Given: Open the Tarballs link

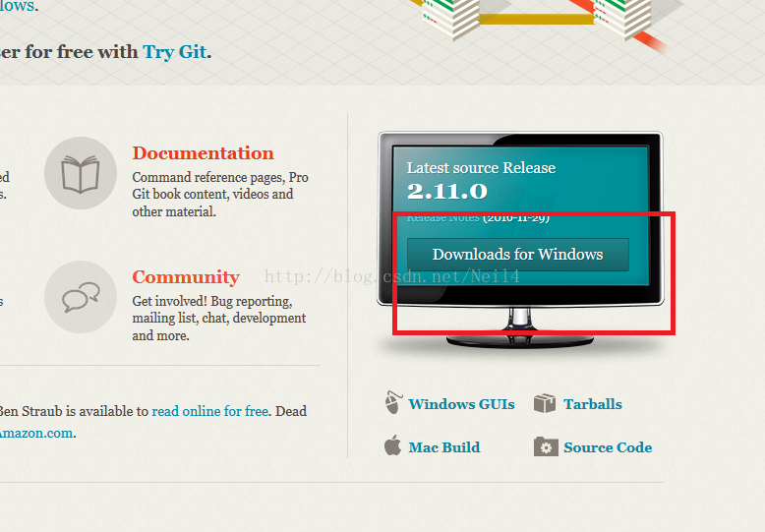Looking at the screenshot, I should 593,404.
